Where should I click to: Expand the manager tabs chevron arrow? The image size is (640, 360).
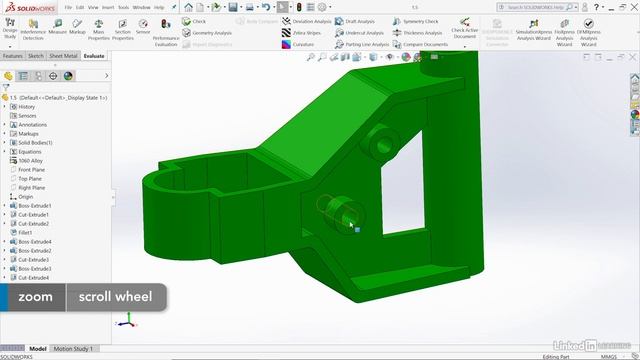point(107,76)
